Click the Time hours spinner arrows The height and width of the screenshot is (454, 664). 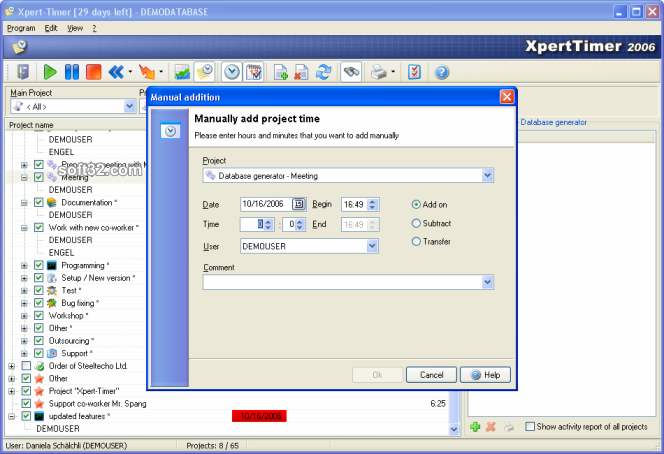coord(268,224)
